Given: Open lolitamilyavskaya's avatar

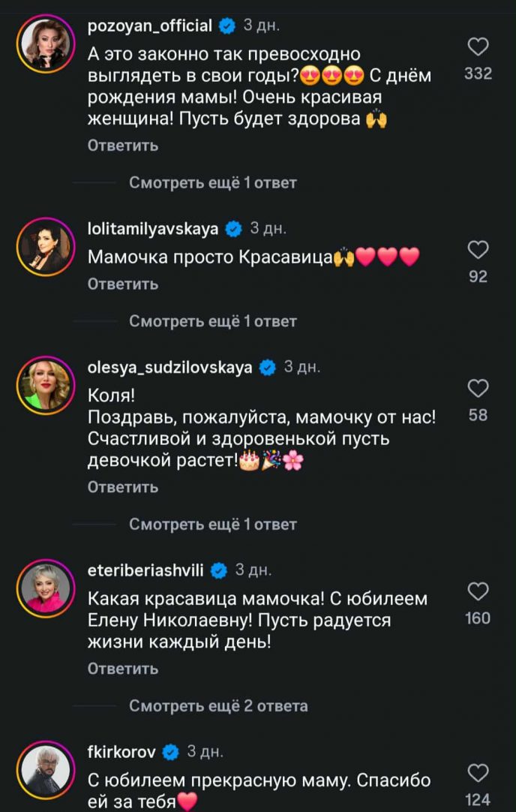Looking at the screenshot, I should (43, 247).
